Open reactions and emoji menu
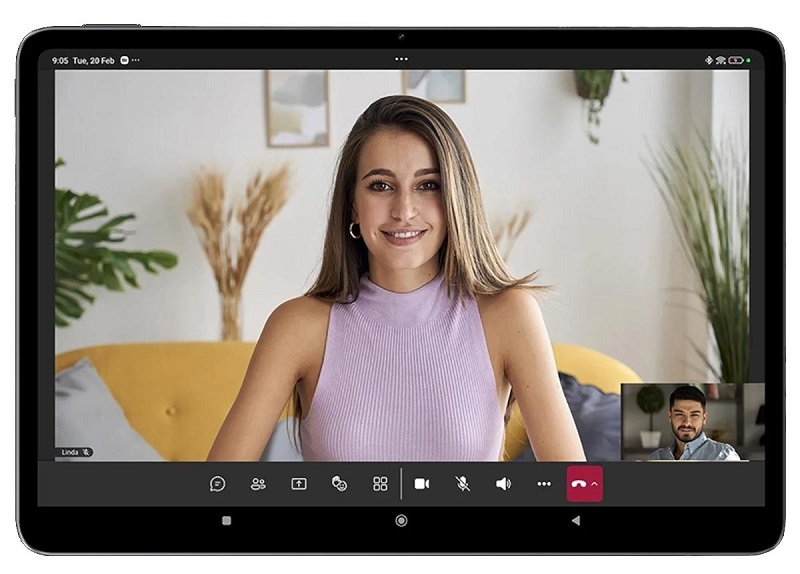 (x=339, y=484)
